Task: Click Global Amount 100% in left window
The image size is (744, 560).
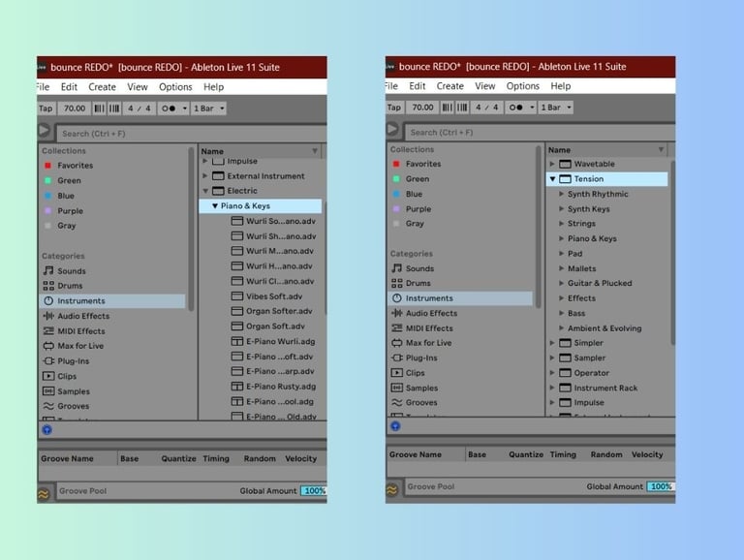Action: pos(314,490)
